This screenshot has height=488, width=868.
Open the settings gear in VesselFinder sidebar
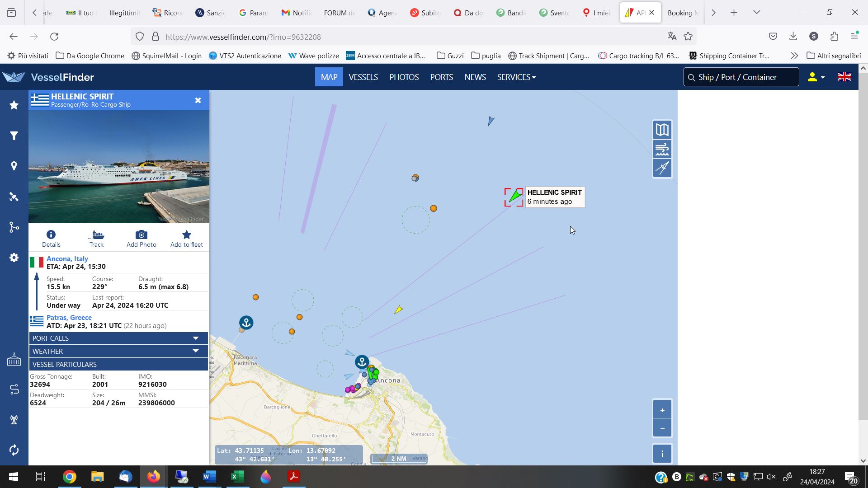point(14,258)
